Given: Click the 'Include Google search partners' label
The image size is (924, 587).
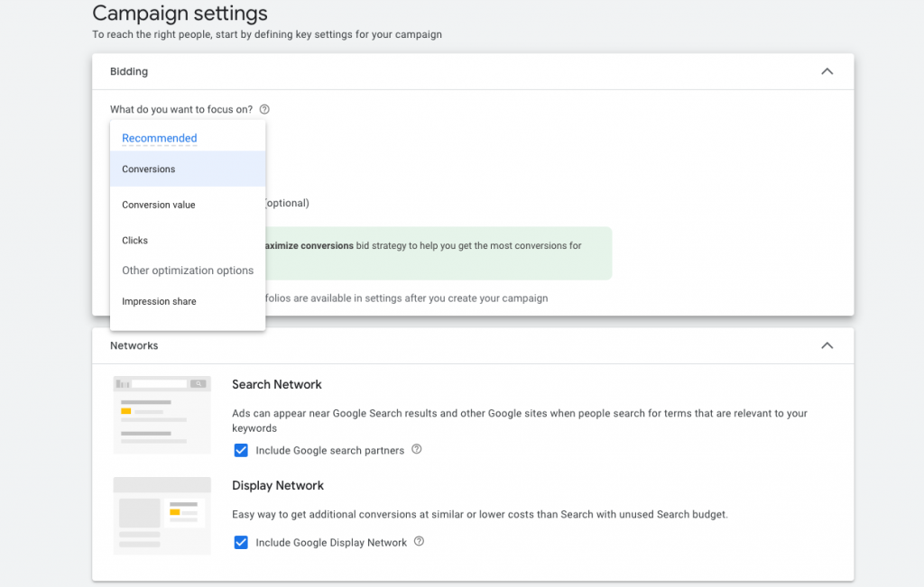Looking at the screenshot, I should (330, 451).
